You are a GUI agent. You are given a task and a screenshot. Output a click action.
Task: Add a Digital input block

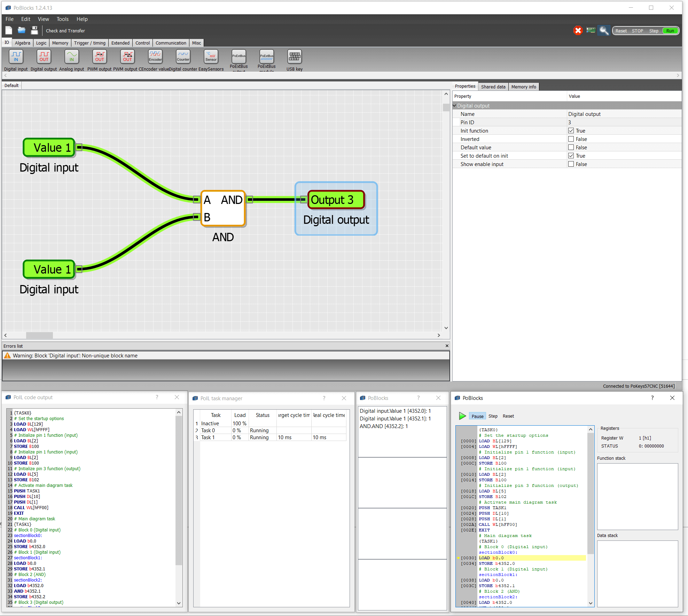click(16, 56)
